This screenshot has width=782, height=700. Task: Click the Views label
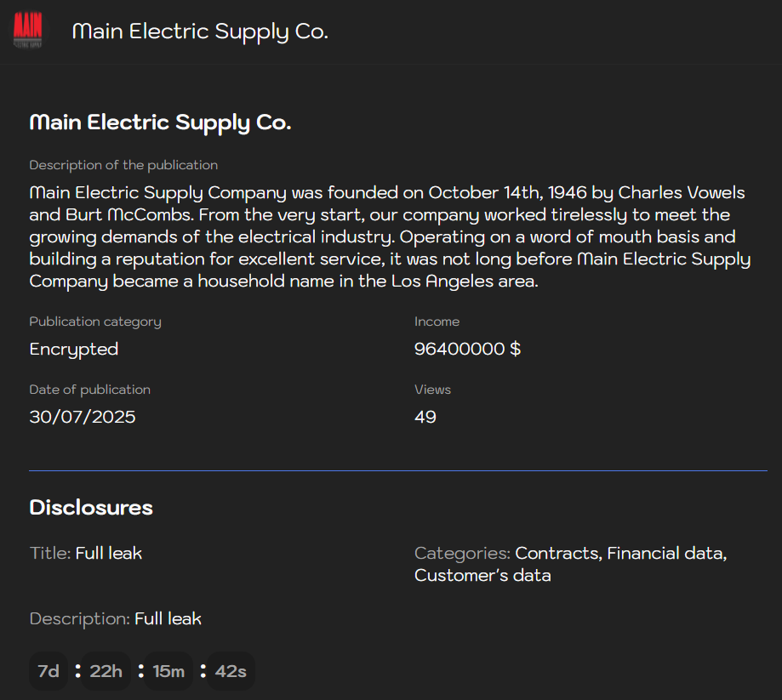432,390
